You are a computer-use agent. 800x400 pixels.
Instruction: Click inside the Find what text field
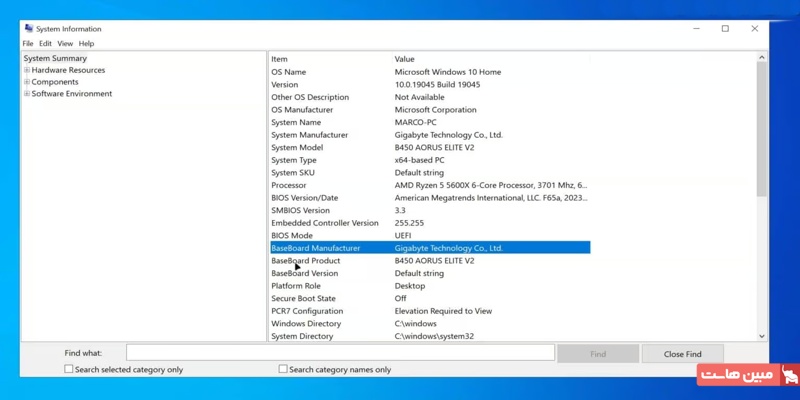point(340,353)
